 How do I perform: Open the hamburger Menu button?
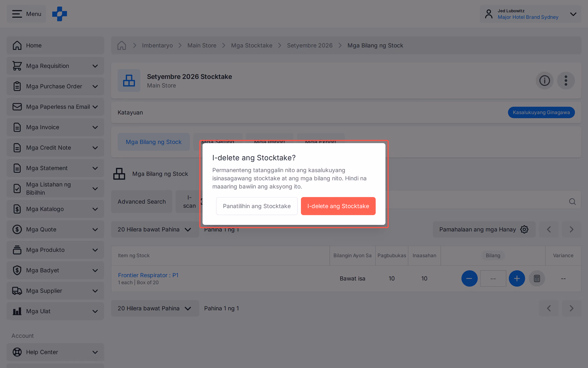[x=26, y=14]
